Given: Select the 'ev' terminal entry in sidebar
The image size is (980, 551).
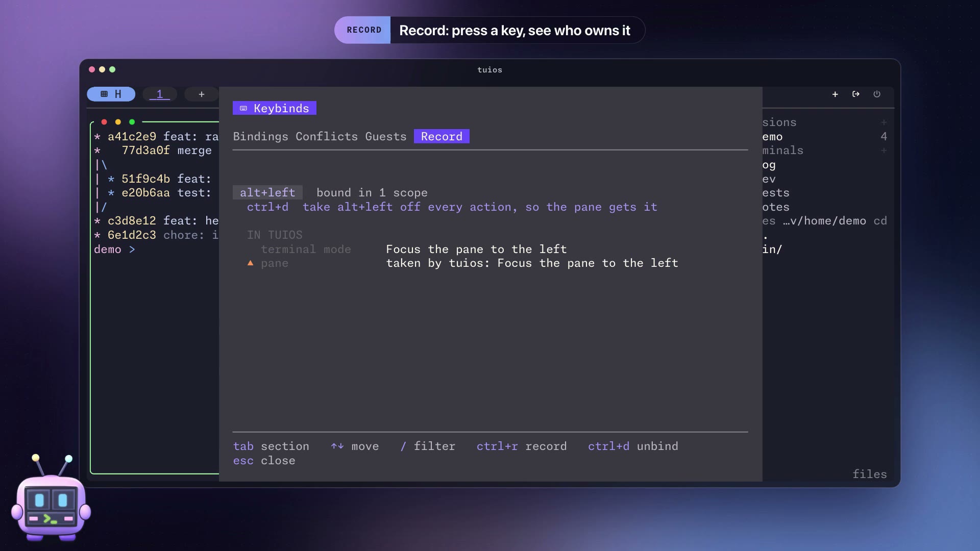Looking at the screenshot, I should point(769,179).
